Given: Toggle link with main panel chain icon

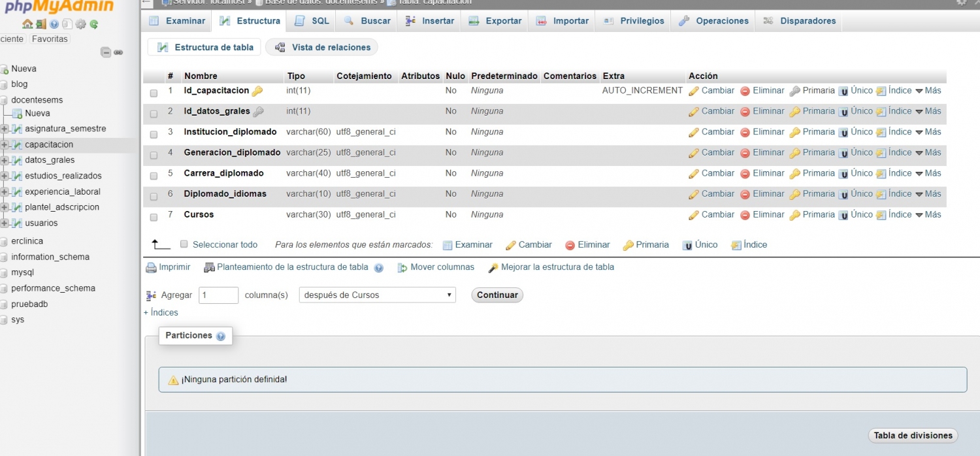Looking at the screenshot, I should pyautogui.click(x=118, y=52).
